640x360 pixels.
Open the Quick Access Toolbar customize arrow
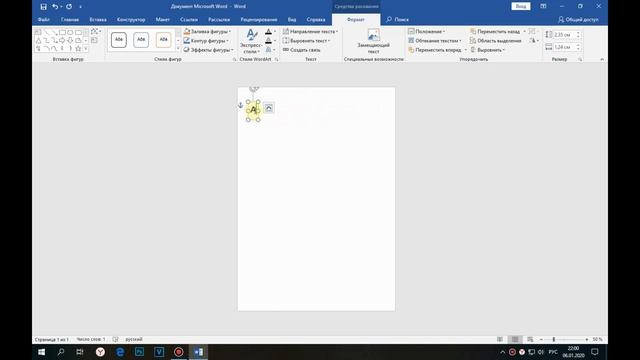[x=80, y=7]
